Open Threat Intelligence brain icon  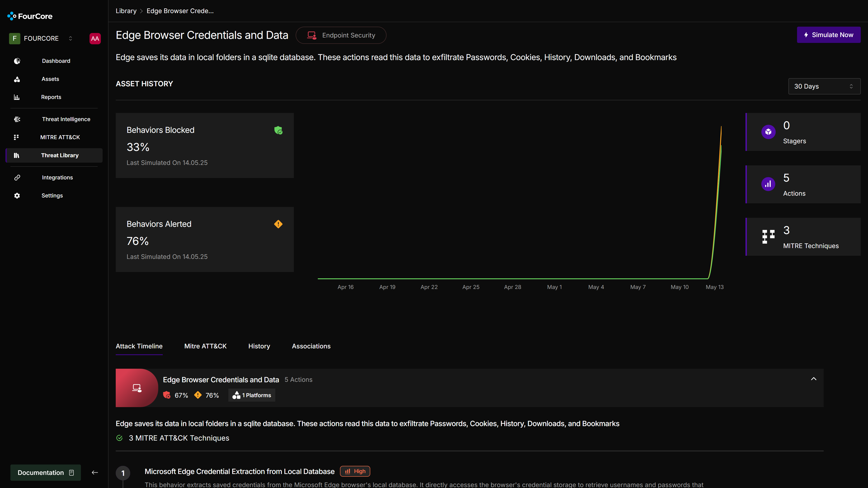point(17,119)
